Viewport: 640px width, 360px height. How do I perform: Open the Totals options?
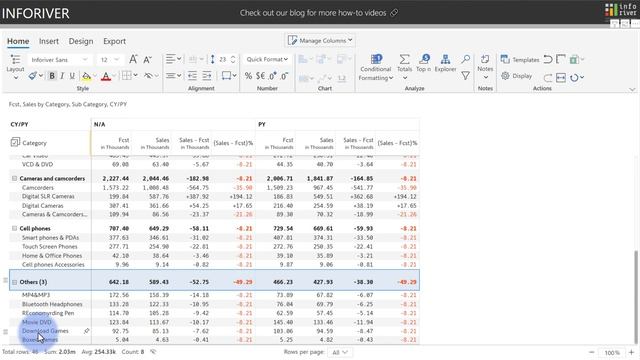[404, 66]
